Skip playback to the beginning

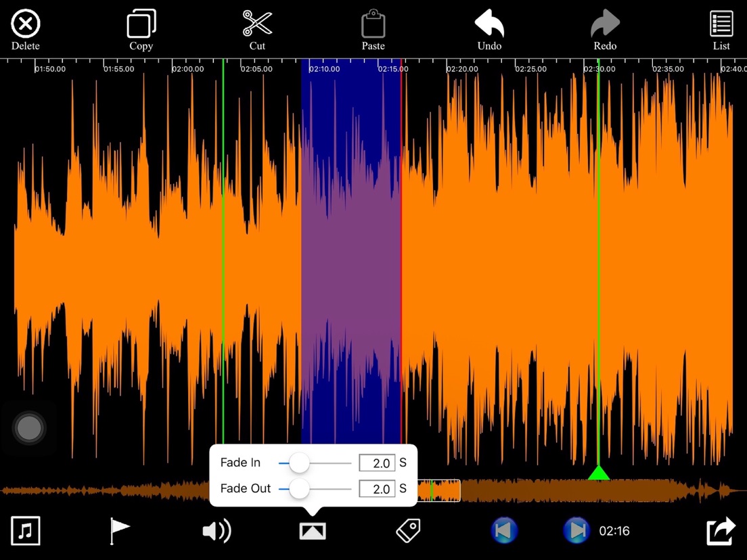click(504, 531)
